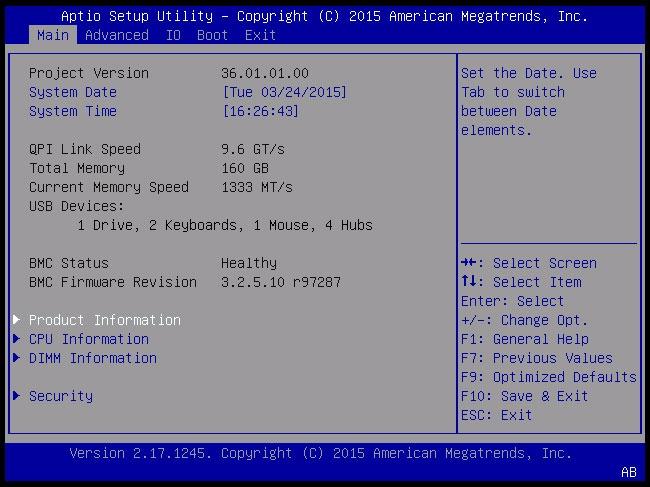Screen dimensions: 650x487
Task: Click the 1333 MT/s value
Action: tap(257, 187)
